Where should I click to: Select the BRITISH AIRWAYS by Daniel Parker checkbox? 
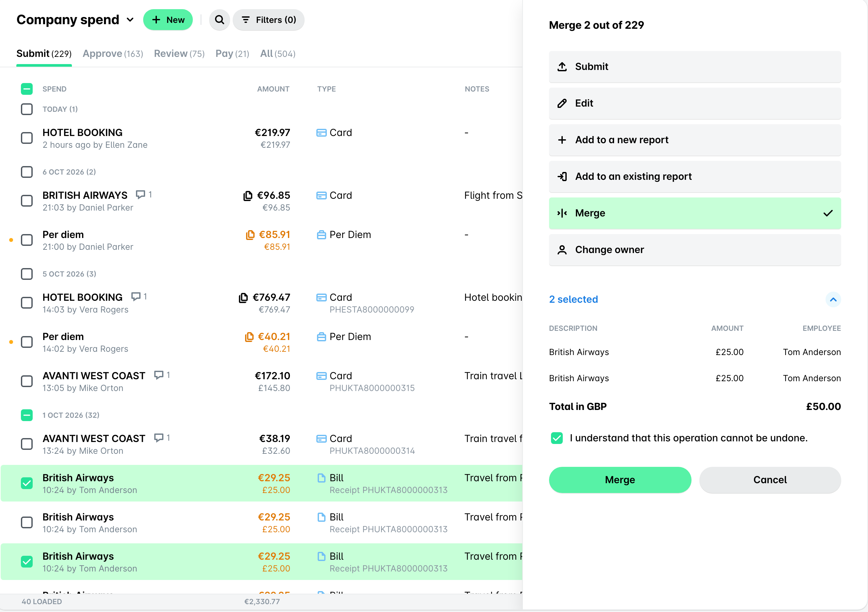(x=27, y=201)
